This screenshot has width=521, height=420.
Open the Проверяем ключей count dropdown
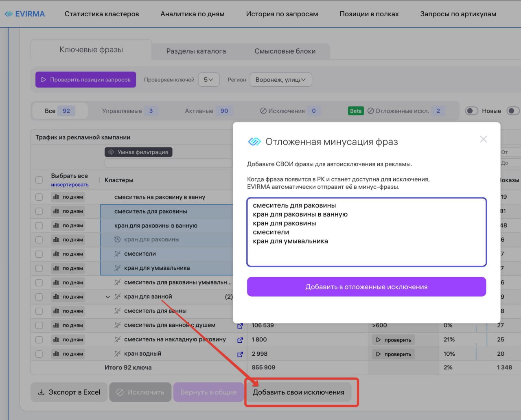[x=208, y=80]
